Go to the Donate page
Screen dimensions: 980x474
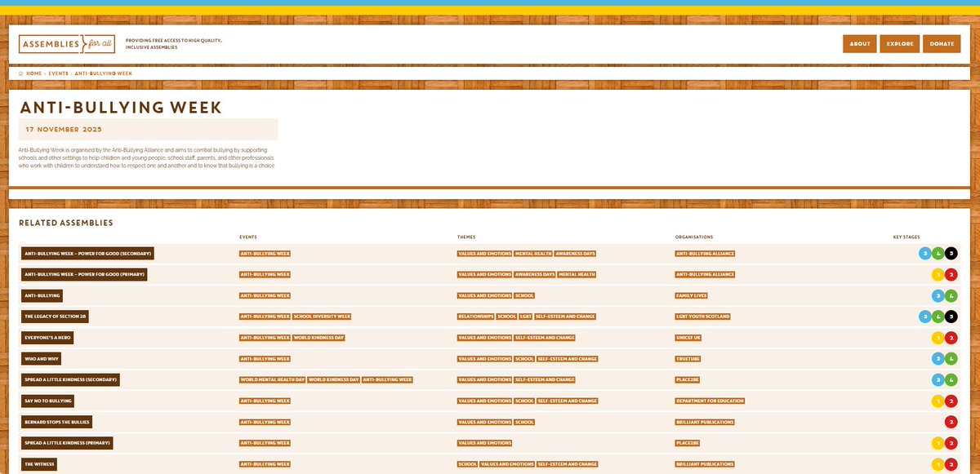coord(942,44)
